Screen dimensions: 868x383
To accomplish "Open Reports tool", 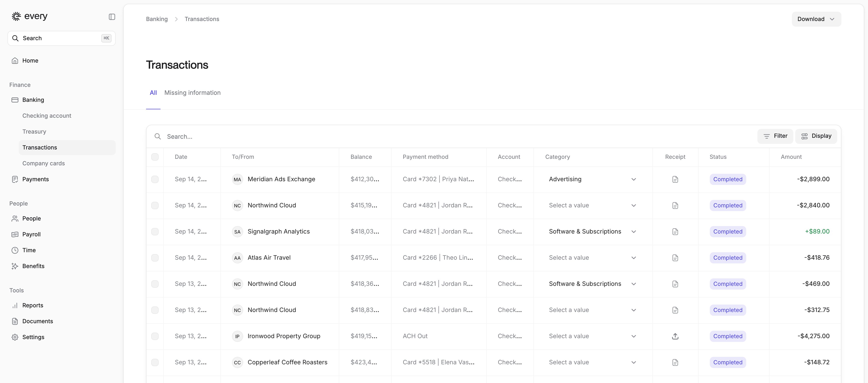I will coord(62,305).
